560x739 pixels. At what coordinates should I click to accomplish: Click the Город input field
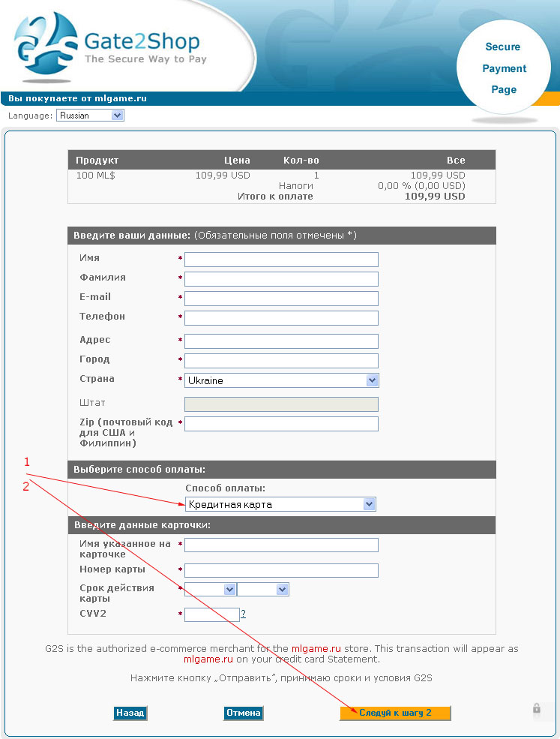point(281,361)
